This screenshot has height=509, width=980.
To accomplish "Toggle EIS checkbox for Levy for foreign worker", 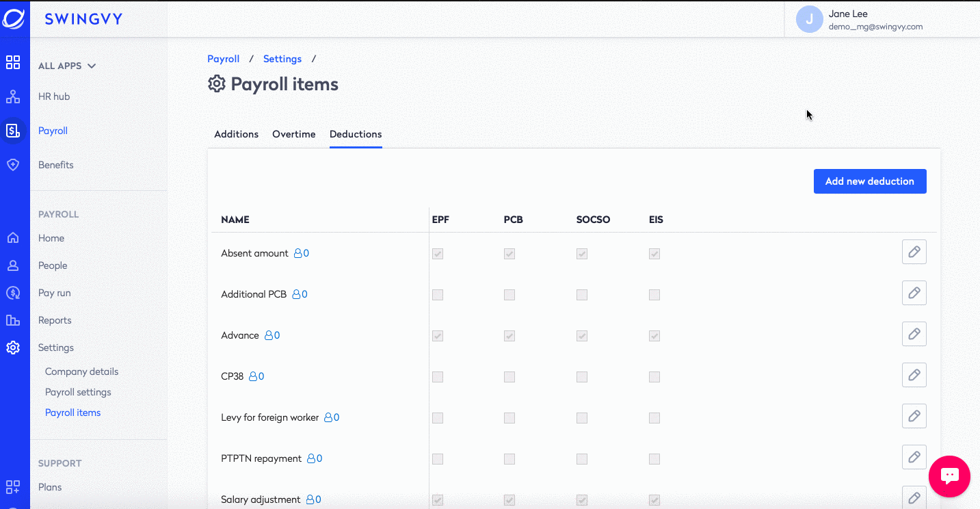I will pos(654,418).
